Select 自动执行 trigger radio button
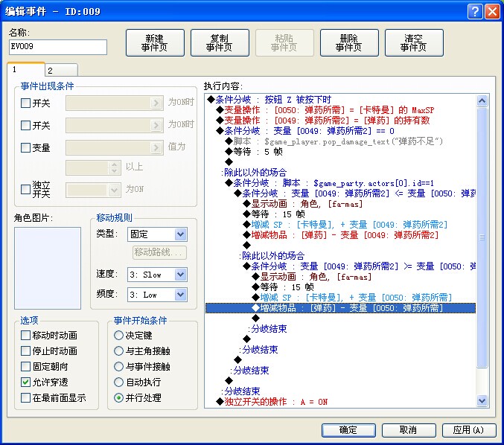This screenshot has height=445, width=504. [118, 382]
